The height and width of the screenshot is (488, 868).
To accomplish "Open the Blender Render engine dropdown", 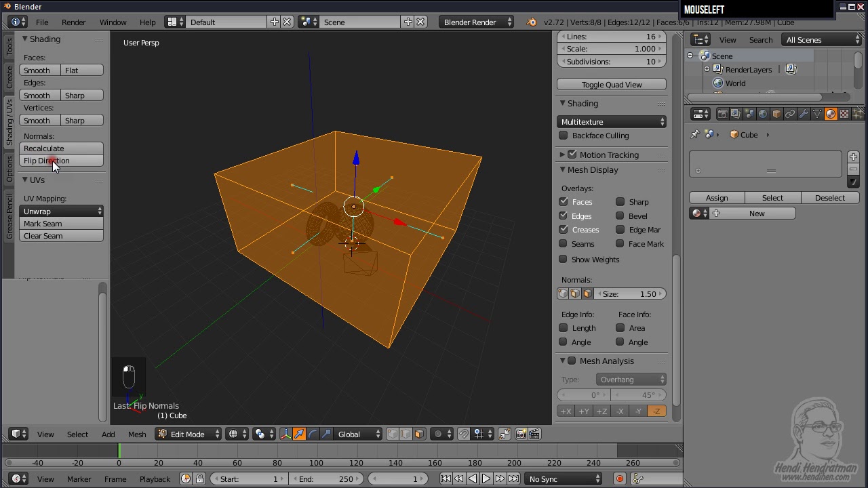I will [477, 22].
